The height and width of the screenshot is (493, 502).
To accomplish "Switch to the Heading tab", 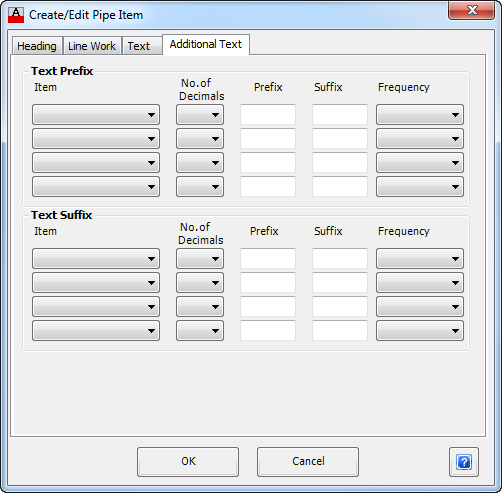I will [37, 46].
